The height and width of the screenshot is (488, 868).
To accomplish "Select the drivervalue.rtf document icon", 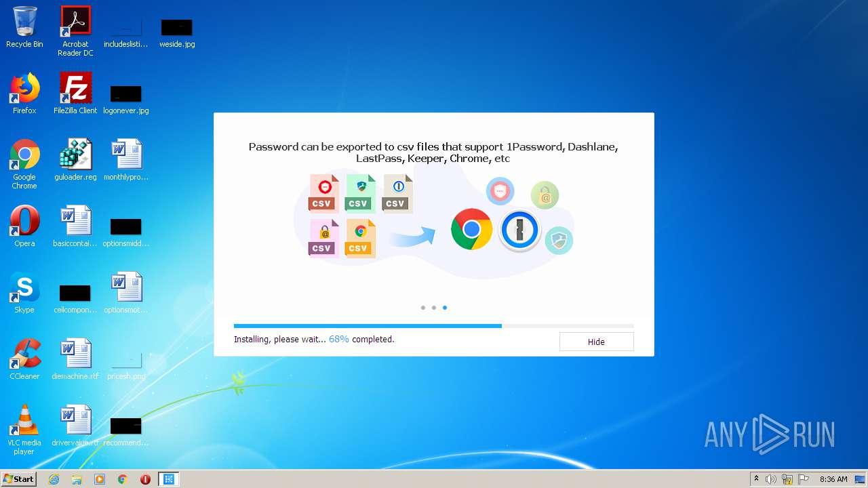I will (x=75, y=426).
